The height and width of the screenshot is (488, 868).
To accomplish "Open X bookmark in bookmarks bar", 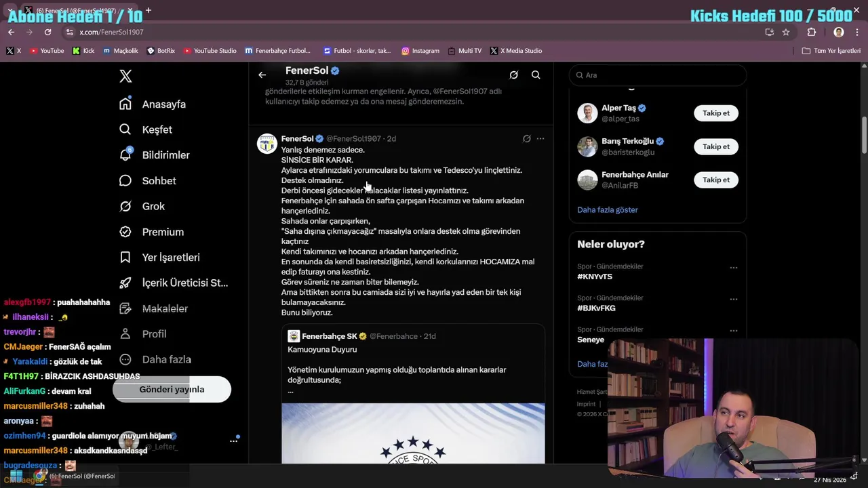I will tap(14, 51).
